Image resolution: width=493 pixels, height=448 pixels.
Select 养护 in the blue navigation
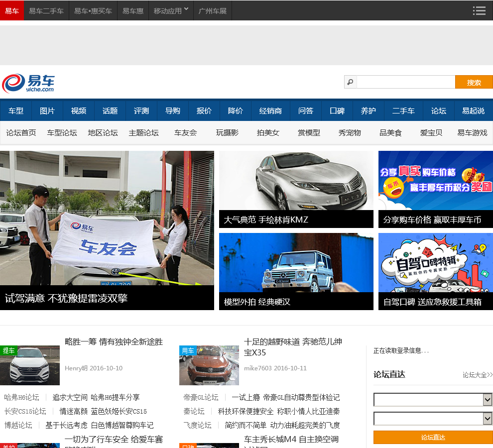coord(369,111)
